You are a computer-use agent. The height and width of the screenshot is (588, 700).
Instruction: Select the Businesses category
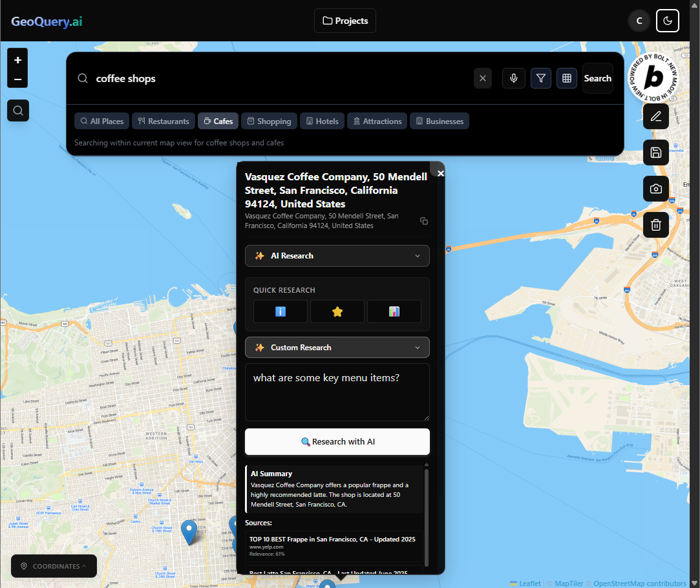pyautogui.click(x=440, y=121)
